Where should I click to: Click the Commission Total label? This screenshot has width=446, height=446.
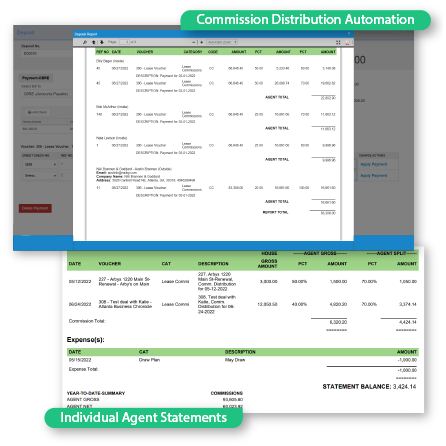pyautogui.click(x=87, y=321)
